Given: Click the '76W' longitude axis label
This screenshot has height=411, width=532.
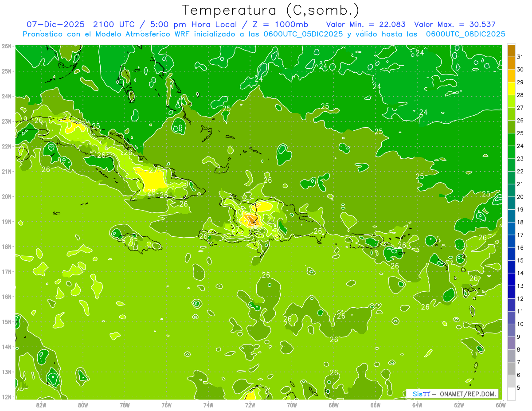Looking at the screenshot, I should (x=166, y=405).
